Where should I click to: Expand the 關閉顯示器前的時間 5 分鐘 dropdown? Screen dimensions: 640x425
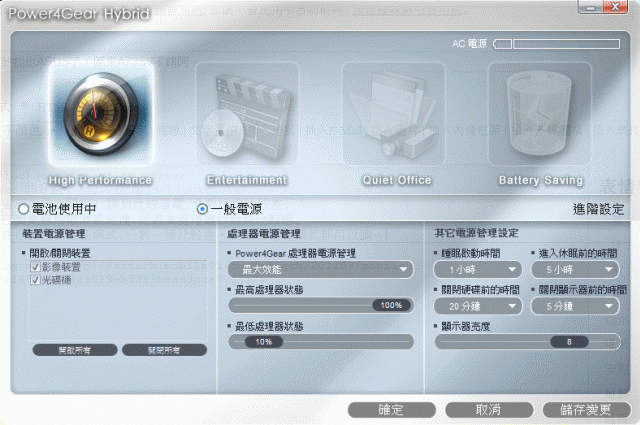[x=575, y=306]
